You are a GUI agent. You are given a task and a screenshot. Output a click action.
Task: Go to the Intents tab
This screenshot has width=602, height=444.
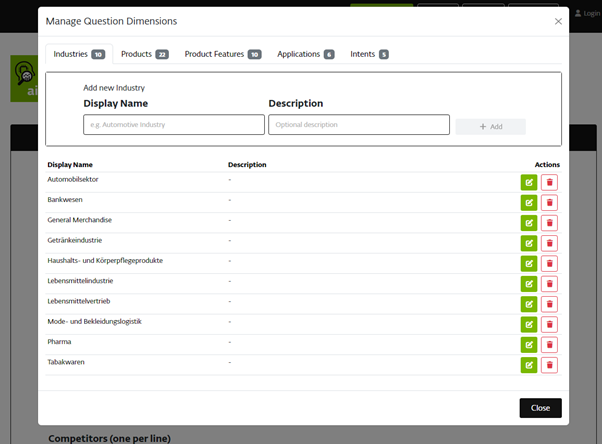[x=369, y=54]
